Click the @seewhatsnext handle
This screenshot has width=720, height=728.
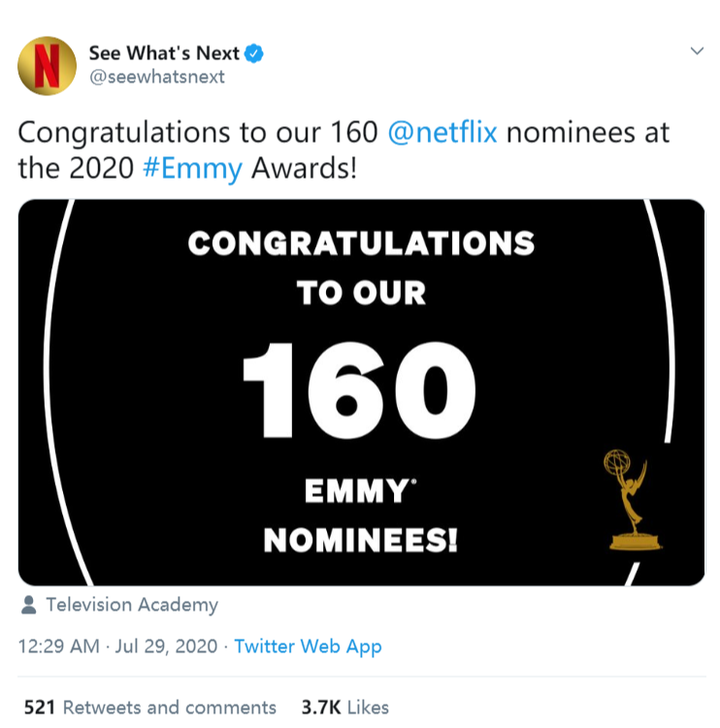point(156,77)
